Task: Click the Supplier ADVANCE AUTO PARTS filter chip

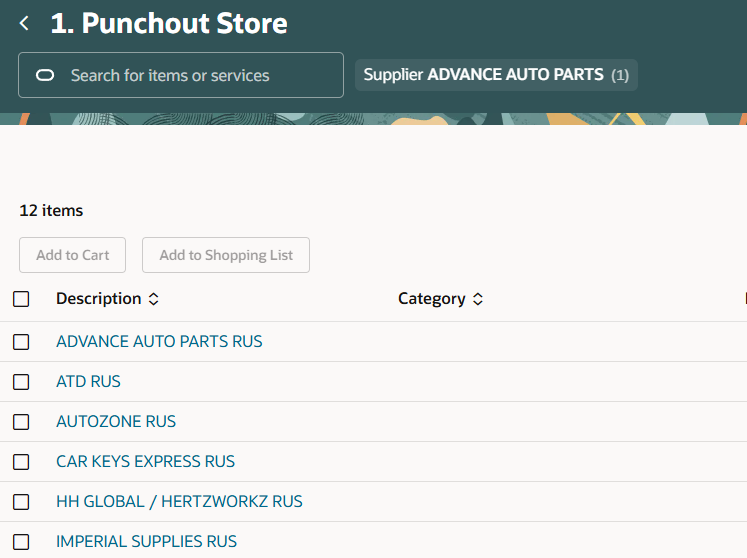Action: click(x=496, y=75)
